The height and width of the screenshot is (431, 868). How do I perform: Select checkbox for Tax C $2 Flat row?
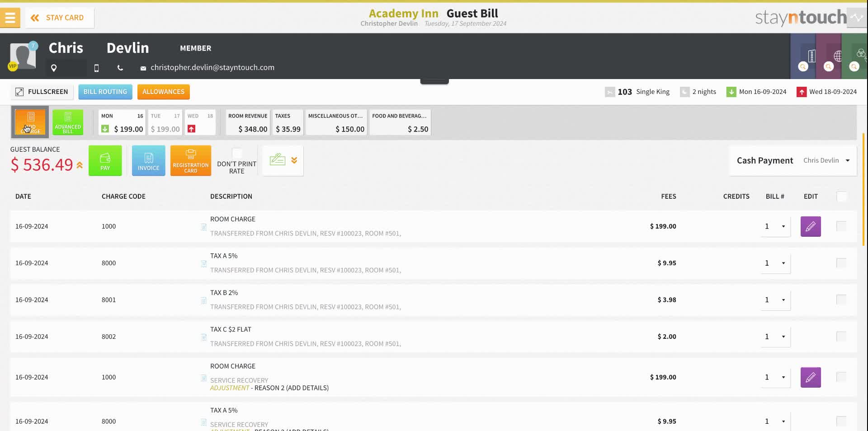coord(842,336)
